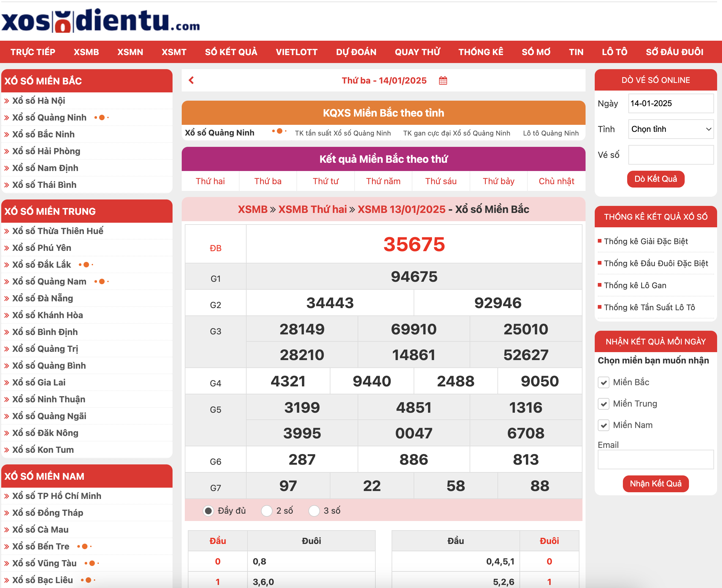Open XSMT in the main menu
The width and height of the screenshot is (722, 588).
pyautogui.click(x=174, y=52)
